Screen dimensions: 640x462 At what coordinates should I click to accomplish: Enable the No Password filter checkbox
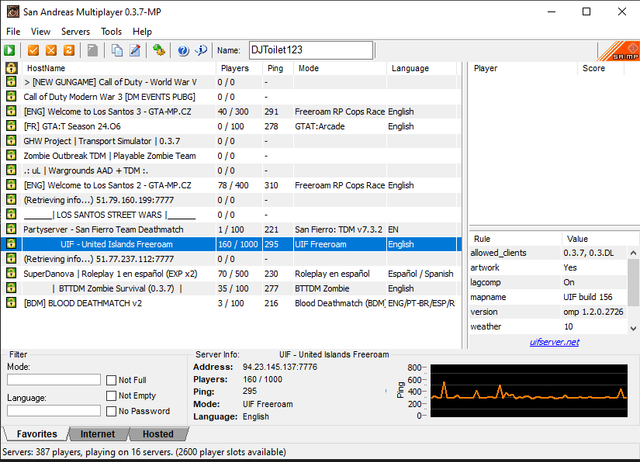coord(111,411)
